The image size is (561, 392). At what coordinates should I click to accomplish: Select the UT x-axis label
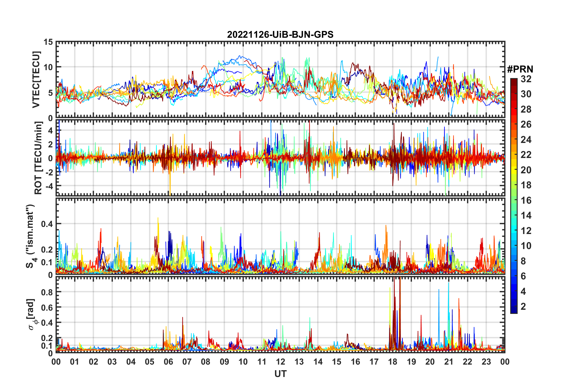coord(280,374)
